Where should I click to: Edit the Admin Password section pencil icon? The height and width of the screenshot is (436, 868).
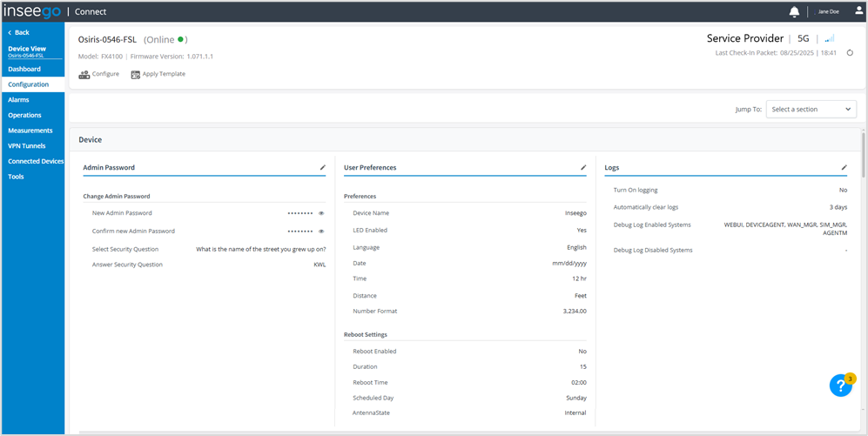click(x=322, y=167)
